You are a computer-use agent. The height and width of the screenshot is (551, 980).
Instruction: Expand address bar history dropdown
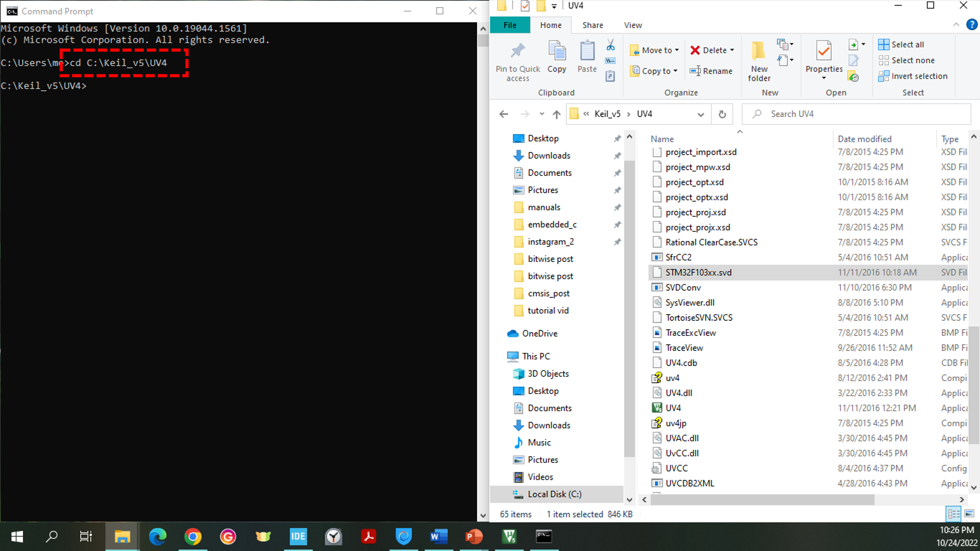pos(700,114)
